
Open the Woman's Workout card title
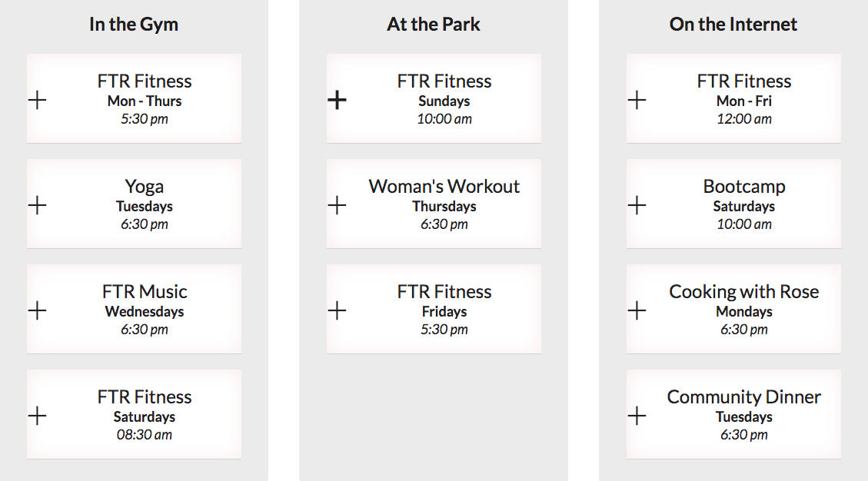pyautogui.click(x=444, y=187)
